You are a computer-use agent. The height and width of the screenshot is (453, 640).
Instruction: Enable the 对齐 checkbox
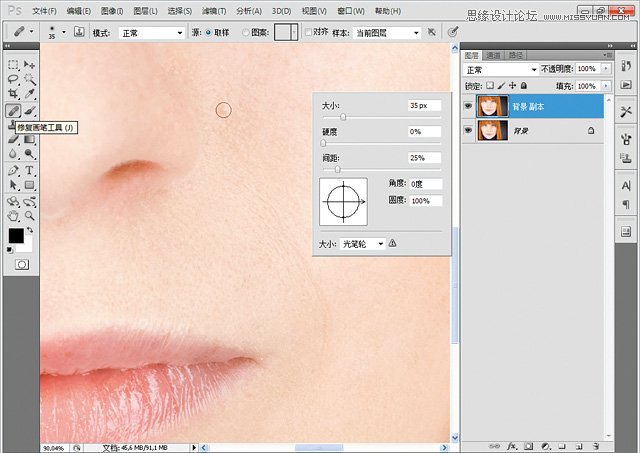click(x=309, y=32)
